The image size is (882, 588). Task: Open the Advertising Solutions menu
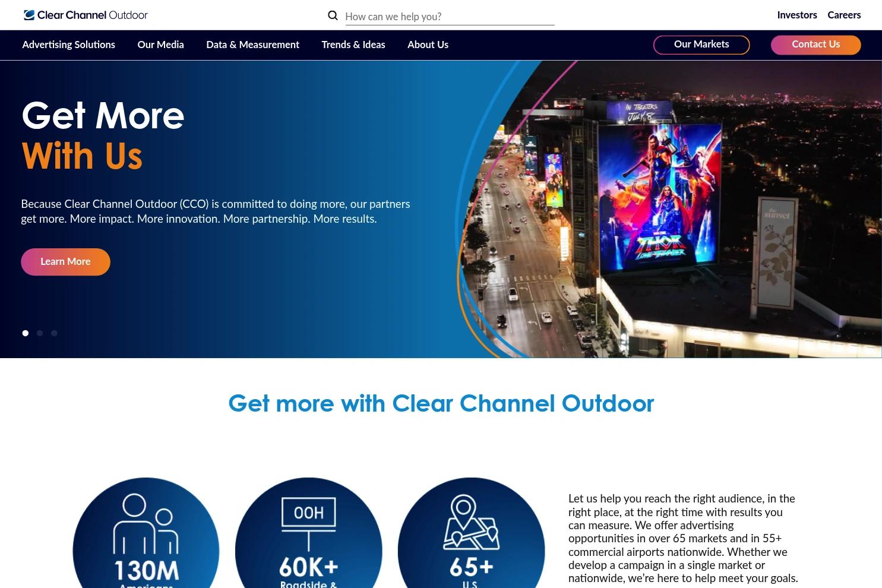(x=69, y=45)
